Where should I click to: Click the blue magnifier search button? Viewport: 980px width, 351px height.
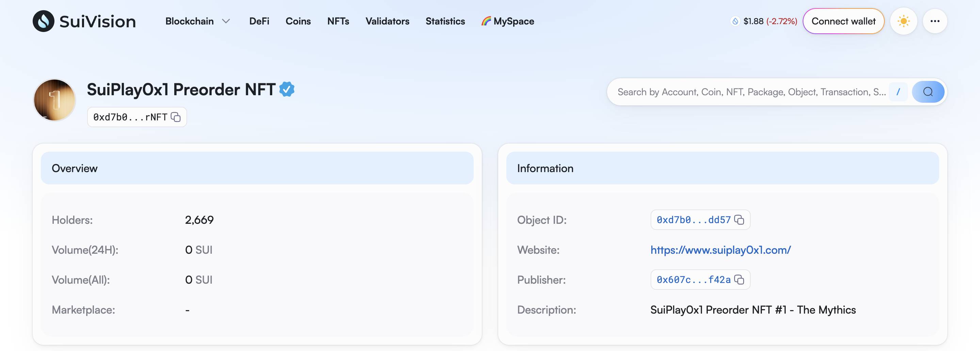[x=928, y=92]
